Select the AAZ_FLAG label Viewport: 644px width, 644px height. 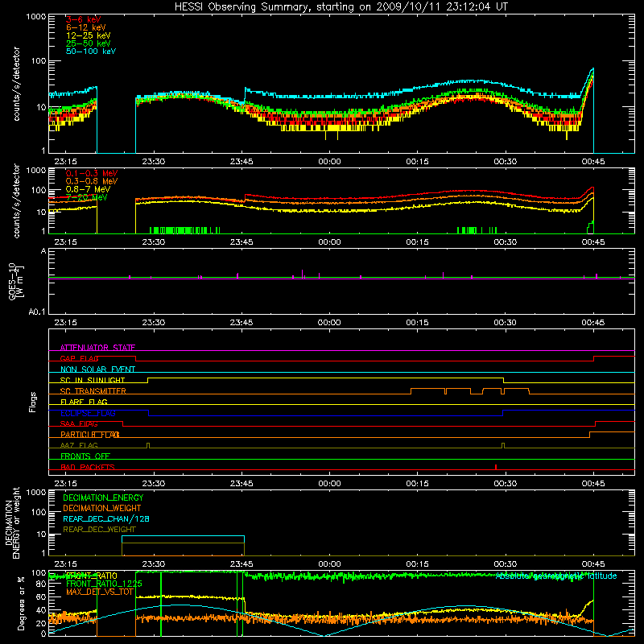tap(79, 445)
